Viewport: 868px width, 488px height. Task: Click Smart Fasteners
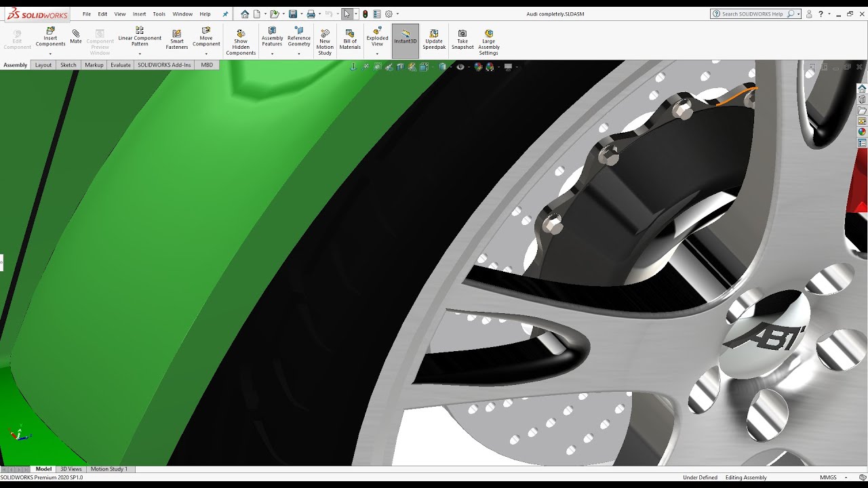tap(177, 39)
